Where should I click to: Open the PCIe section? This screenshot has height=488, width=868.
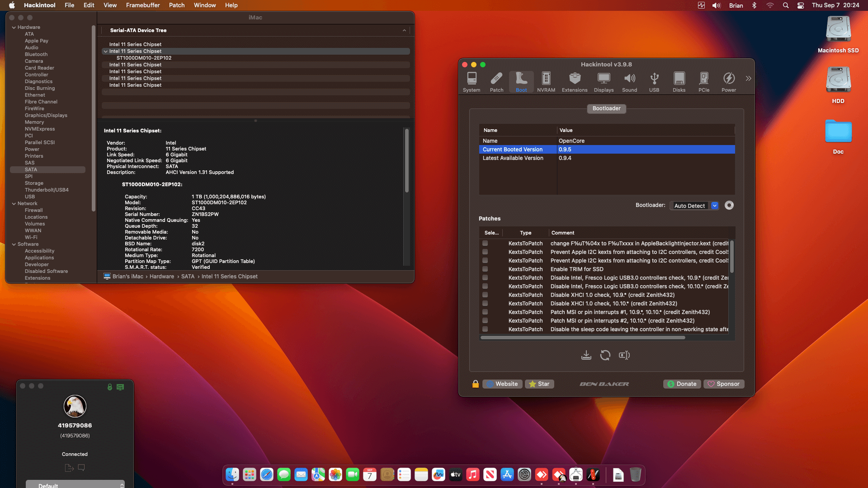click(703, 81)
